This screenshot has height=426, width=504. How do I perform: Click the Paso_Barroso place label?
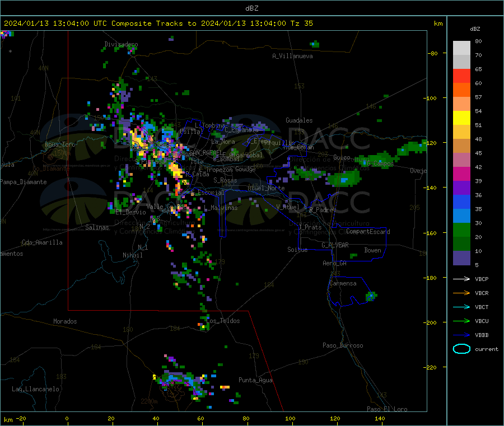pyautogui.click(x=343, y=345)
